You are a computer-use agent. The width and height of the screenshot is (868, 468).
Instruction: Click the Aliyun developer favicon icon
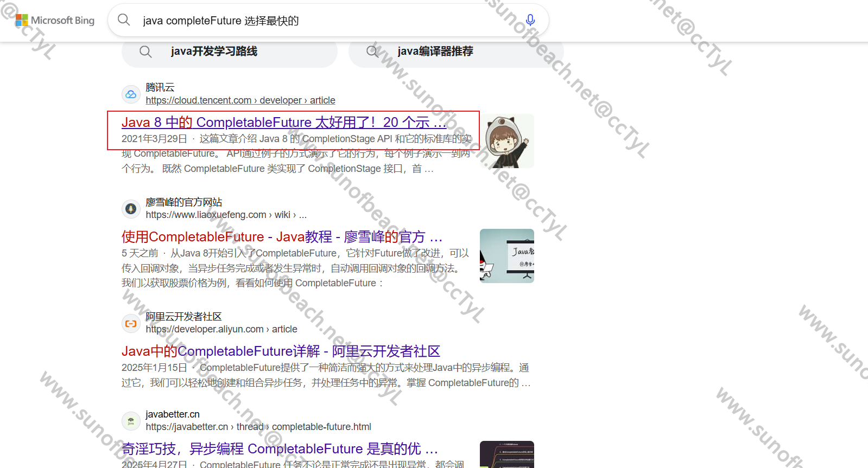point(131,324)
